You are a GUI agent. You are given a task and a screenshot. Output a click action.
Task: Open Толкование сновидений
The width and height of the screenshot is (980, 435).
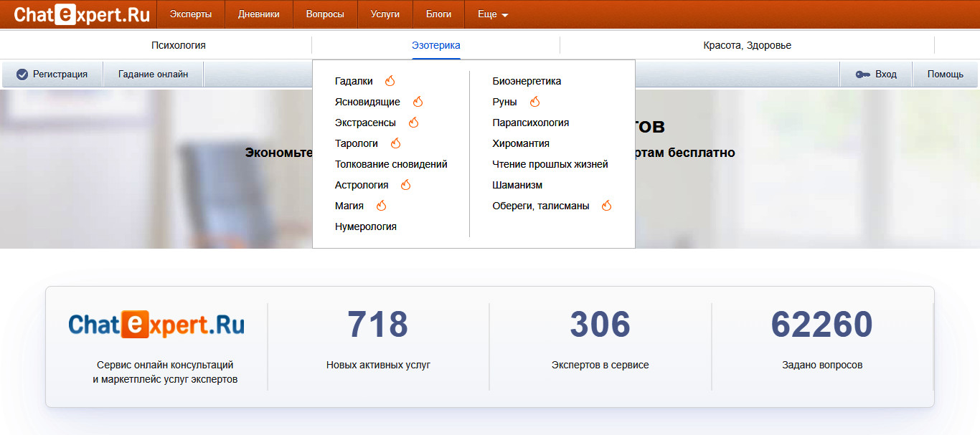tap(391, 164)
